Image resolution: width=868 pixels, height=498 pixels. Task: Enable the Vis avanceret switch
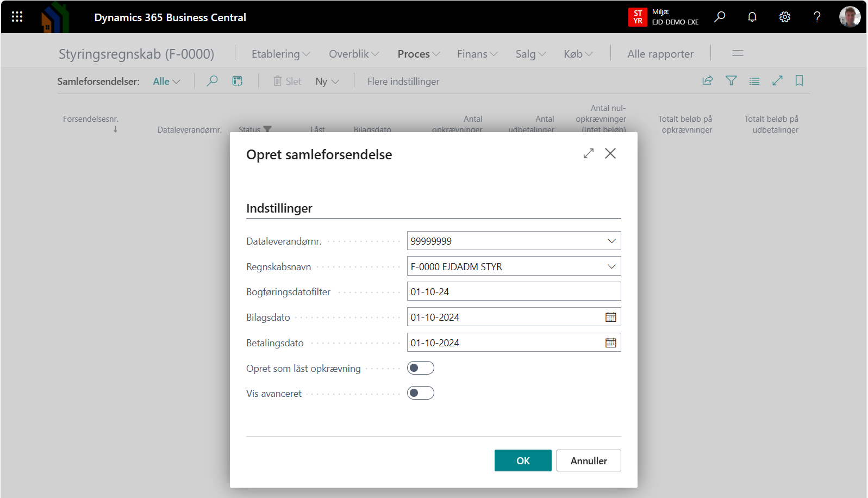(x=420, y=393)
